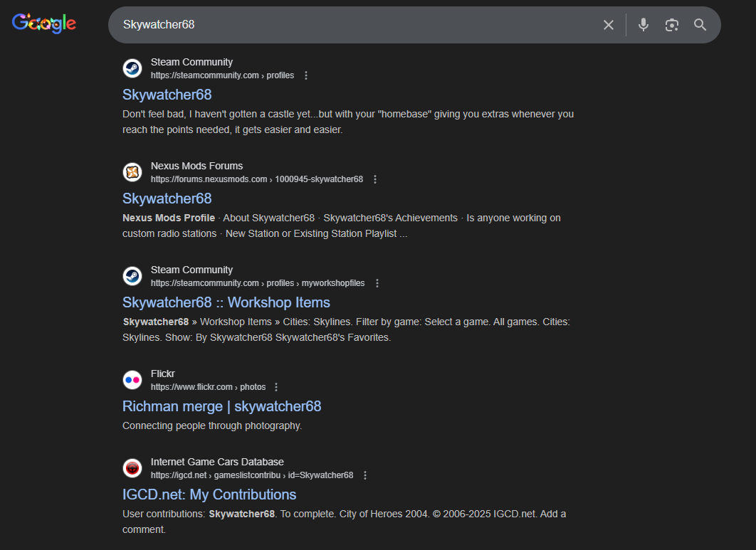
Task: Open more options for Nexus Mods result
Action: coord(375,179)
